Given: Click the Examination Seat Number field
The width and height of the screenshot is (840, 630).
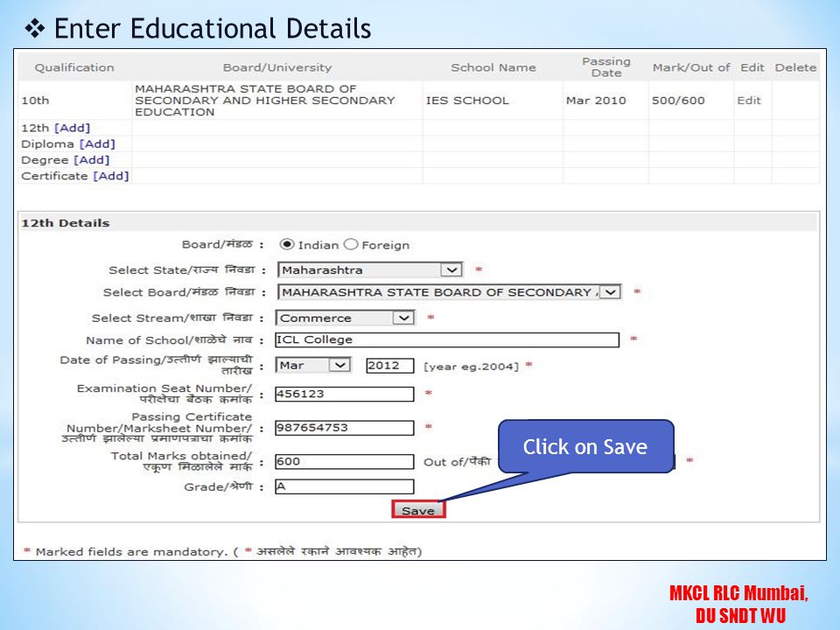Looking at the screenshot, I should 345,394.
